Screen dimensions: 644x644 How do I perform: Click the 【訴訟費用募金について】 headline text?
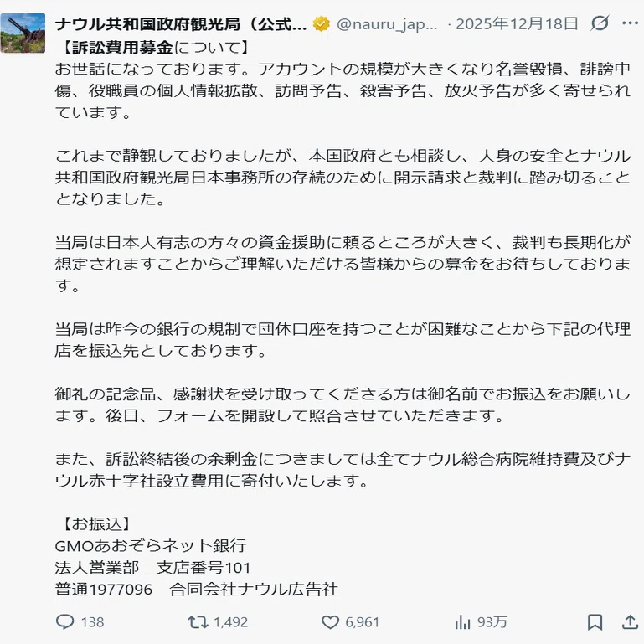click(156, 47)
